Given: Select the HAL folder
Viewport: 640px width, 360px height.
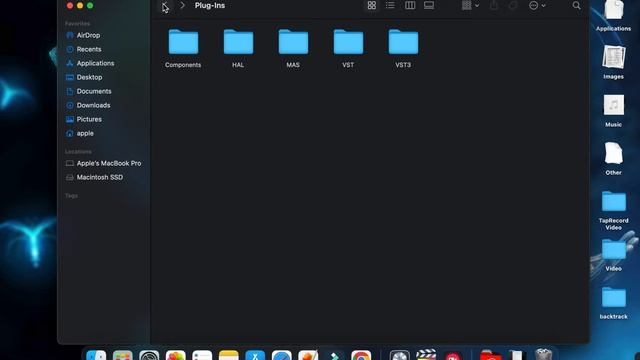Looking at the screenshot, I should pyautogui.click(x=238, y=48).
